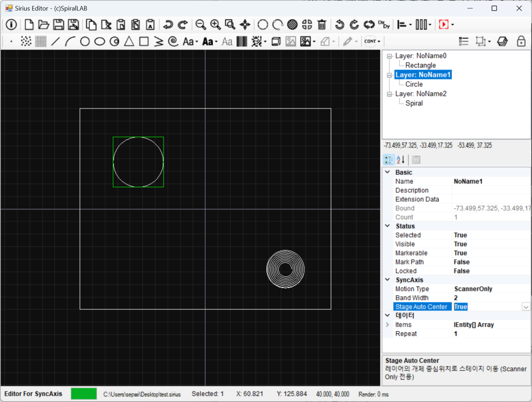Collapse the SyncAxis property section
This screenshot has height=402, width=532.
(387, 280)
